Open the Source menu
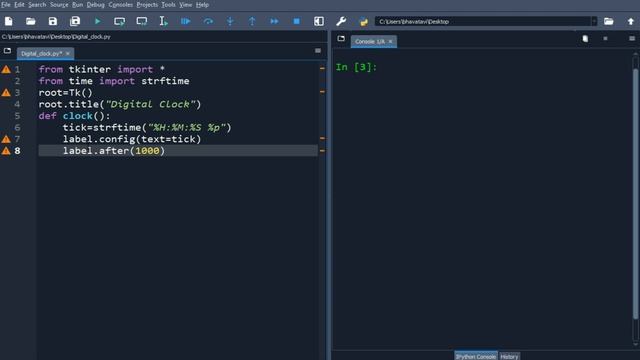The height and width of the screenshot is (360, 640). point(59,5)
